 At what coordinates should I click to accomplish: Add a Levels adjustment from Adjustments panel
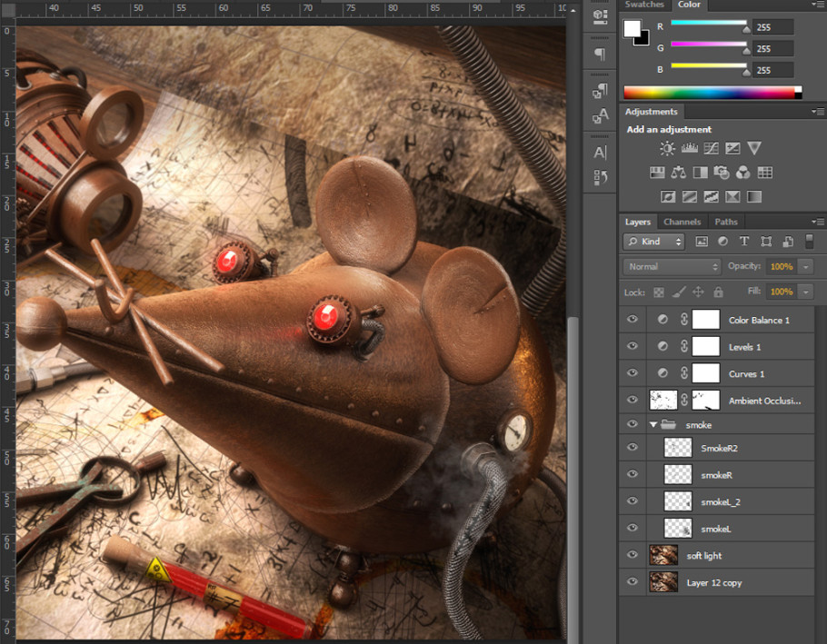690,149
